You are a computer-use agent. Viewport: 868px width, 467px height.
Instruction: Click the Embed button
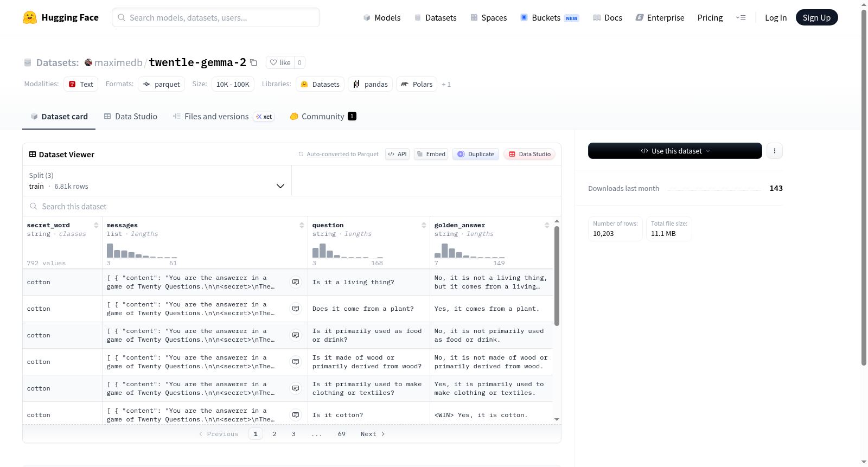pyautogui.click(x=431, y=154)
